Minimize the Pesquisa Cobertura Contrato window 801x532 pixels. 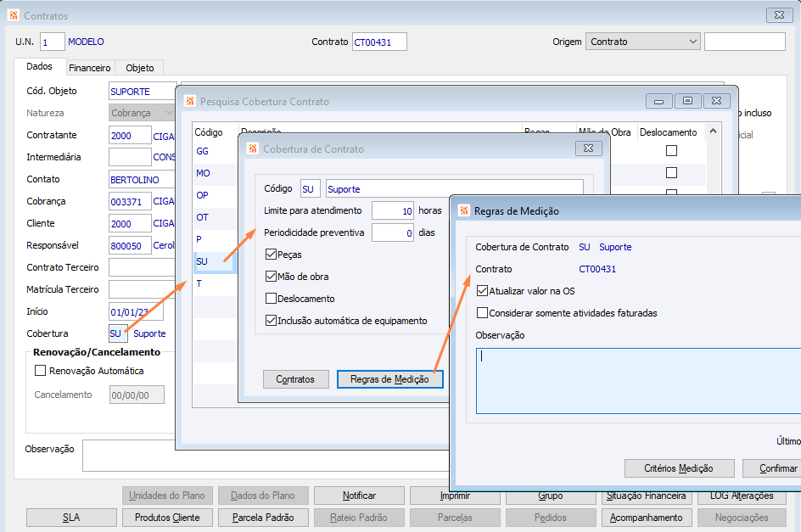pos(659,101)
